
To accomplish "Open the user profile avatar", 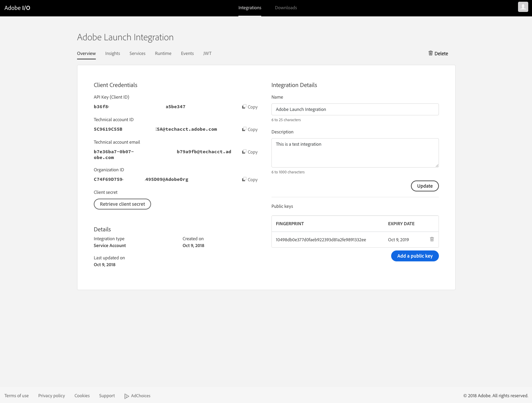I will (x=523, y=7).
